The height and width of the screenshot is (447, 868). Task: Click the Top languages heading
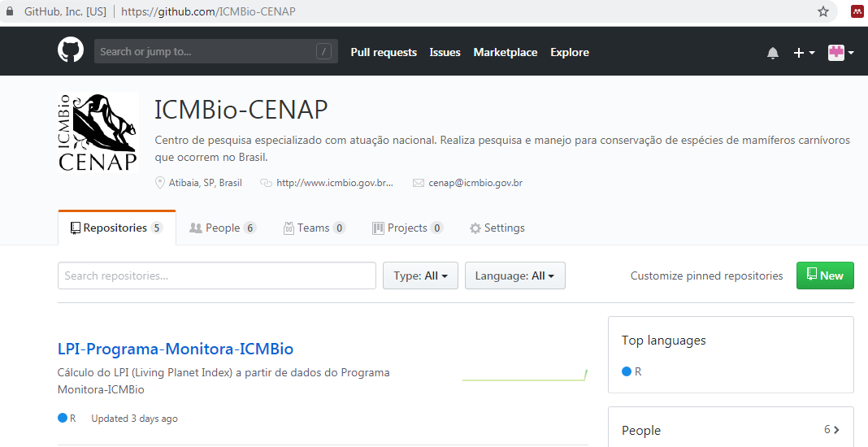[x=664, y=340]
